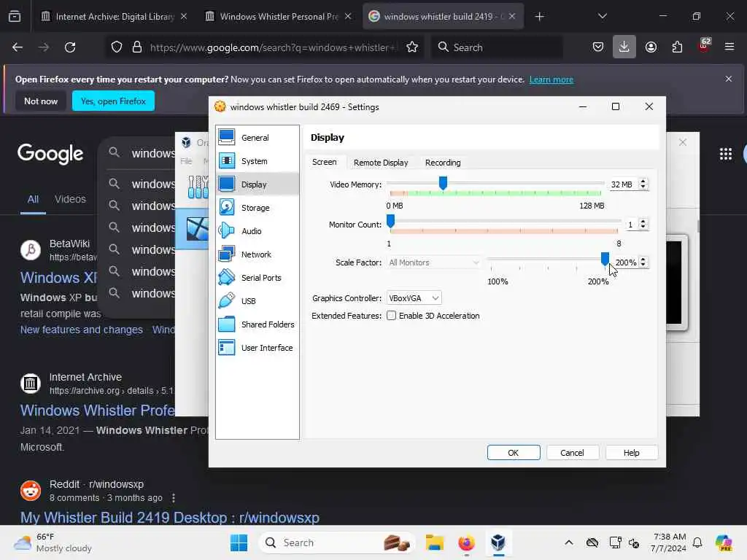The width and height of the screenshot is (747, 560).
Task: Switch to Firefox in taskbar
Action: tap(466, 542)
